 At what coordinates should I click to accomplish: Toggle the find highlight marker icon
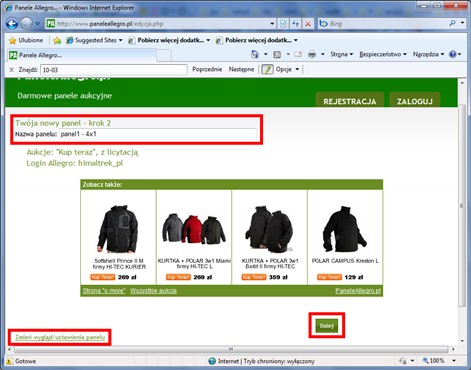click(267, 69)
